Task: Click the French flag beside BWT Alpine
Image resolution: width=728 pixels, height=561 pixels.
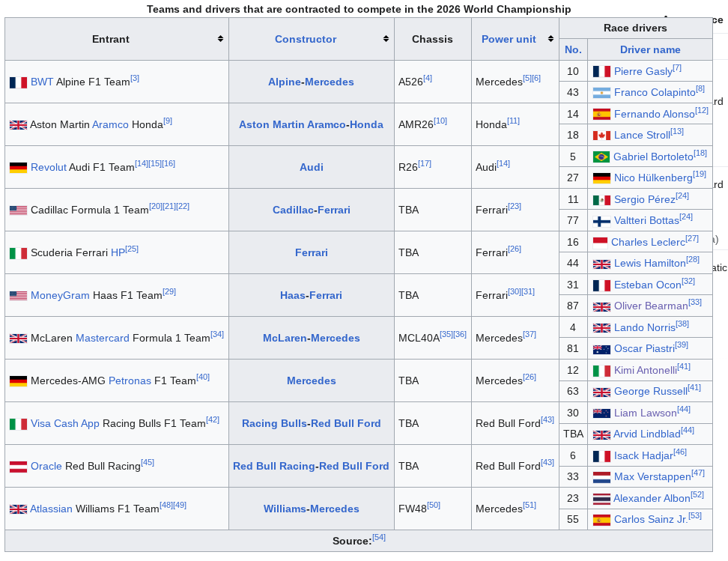Action: 18,82
